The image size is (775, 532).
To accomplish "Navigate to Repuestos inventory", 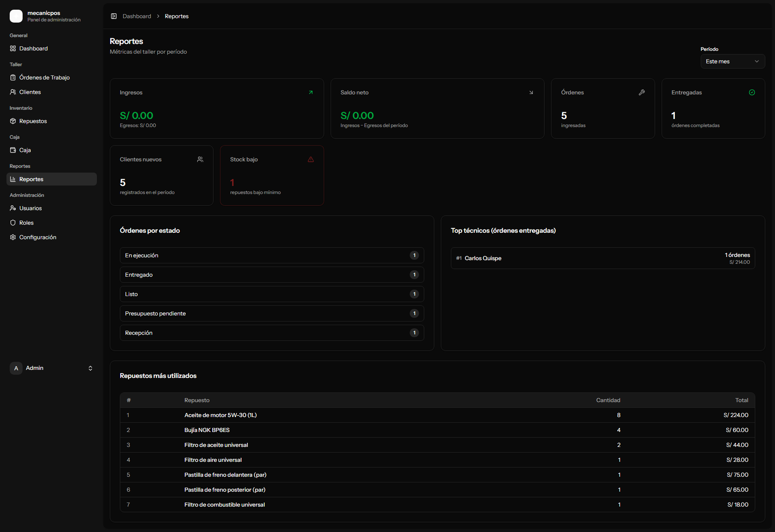I will click(52, 121).
